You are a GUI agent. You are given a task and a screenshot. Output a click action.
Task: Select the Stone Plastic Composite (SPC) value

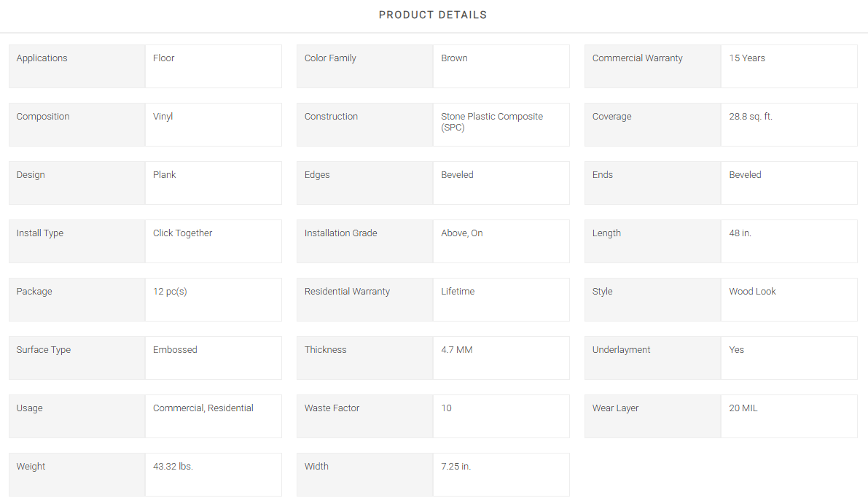pyautogui.click(x=491, y=122)
